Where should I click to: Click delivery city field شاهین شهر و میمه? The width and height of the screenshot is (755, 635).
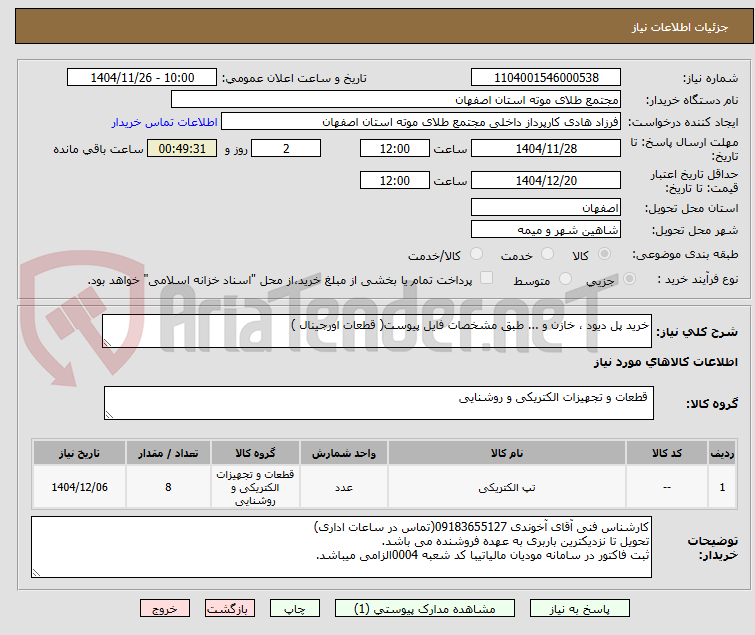(x=546, y=230)
